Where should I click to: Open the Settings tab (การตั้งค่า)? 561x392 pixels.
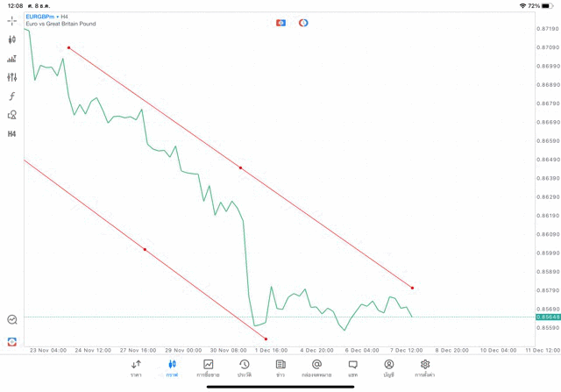[x=425, y=367]
